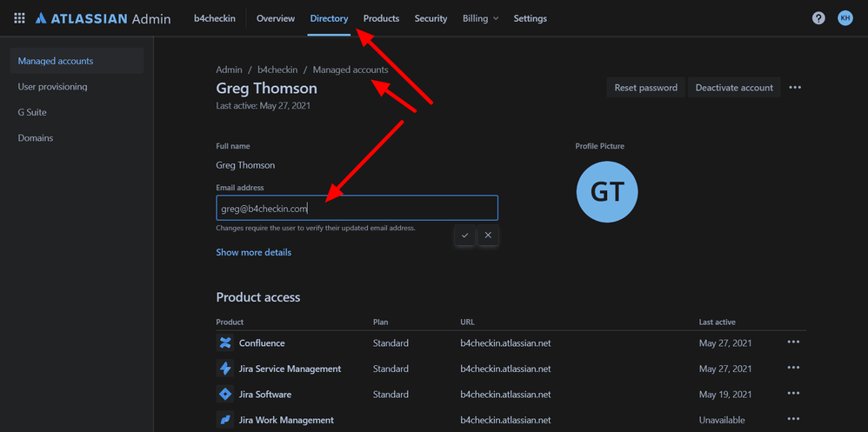Click the Confluence row URL b4checkin.atlassian.net
This screenshot has height=432, width=868.
pyautogui.click(x=505, y=343)
